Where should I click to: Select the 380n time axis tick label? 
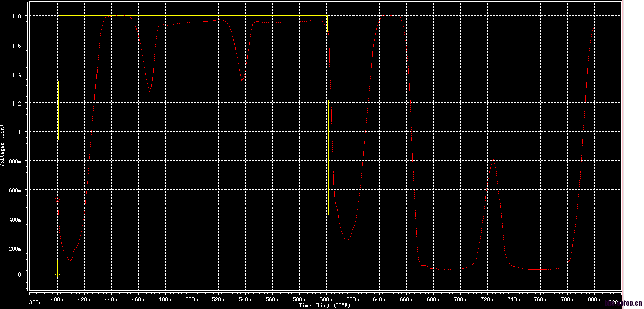pyautogui.click(x=35, y=302)
